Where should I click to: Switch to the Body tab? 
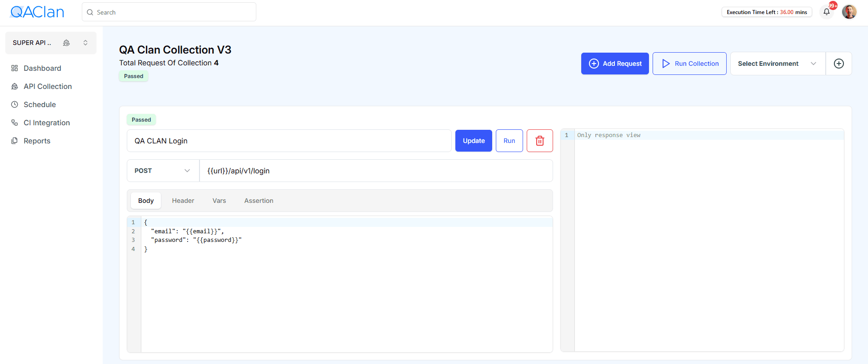[146, 201]
